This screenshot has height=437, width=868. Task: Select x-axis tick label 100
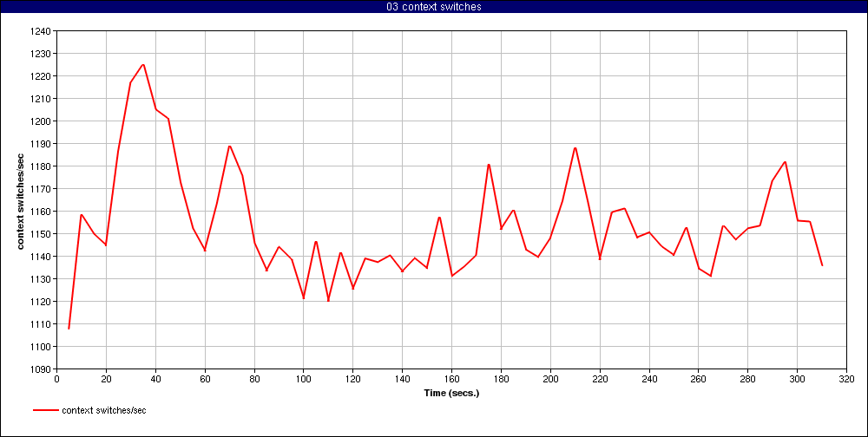(303, 379)
